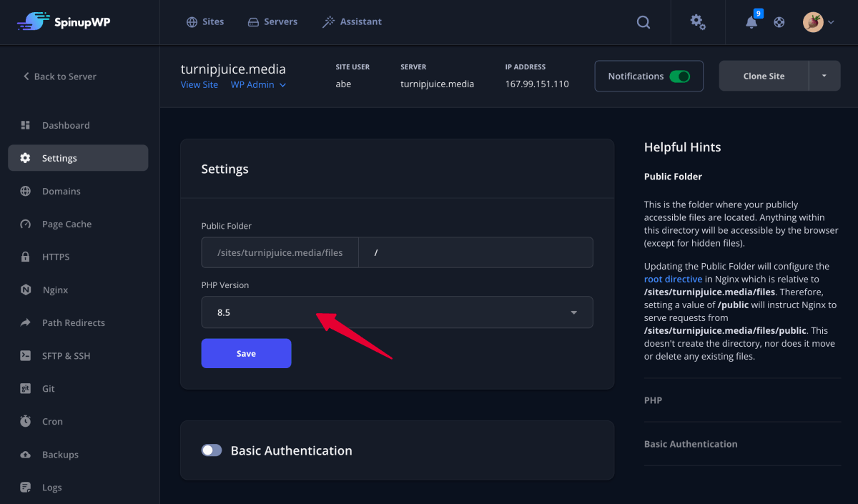Toggle the Notifications switch
Screen dimensions: 858x504
click(680, 76)
